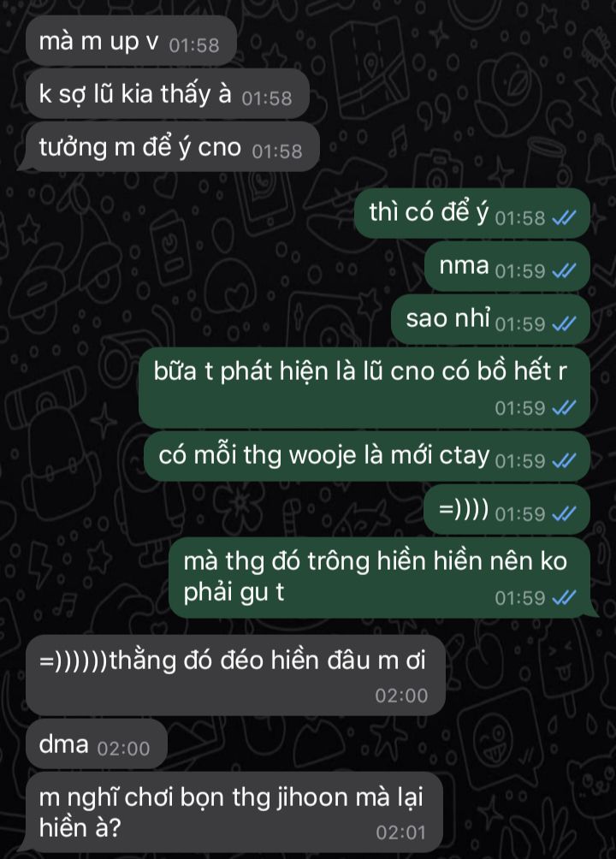Image resolution: width=616 pixels, height=859 pixels.
Task: Tap the read-receipt checkmarks on 'thì có để ý'
Action: (x=564, y=218)
